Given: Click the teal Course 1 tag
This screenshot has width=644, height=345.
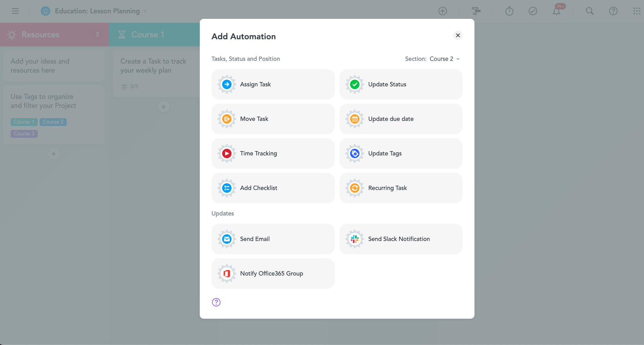Looking at the screenshot, I should pos(24,122).
